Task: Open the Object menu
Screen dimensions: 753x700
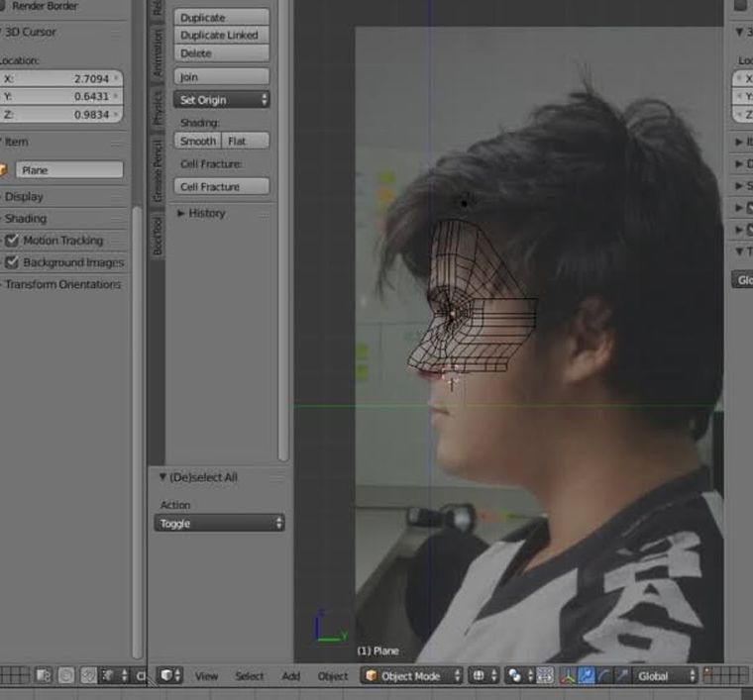Action: pos(333,676)
